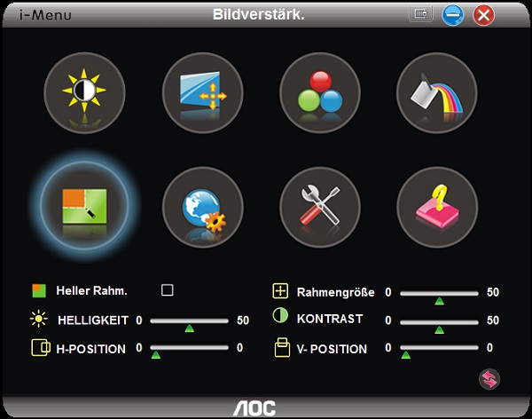Click the HELLIGKEIT label
This screenshot has height=419, width=532.
tap(93, 320)
